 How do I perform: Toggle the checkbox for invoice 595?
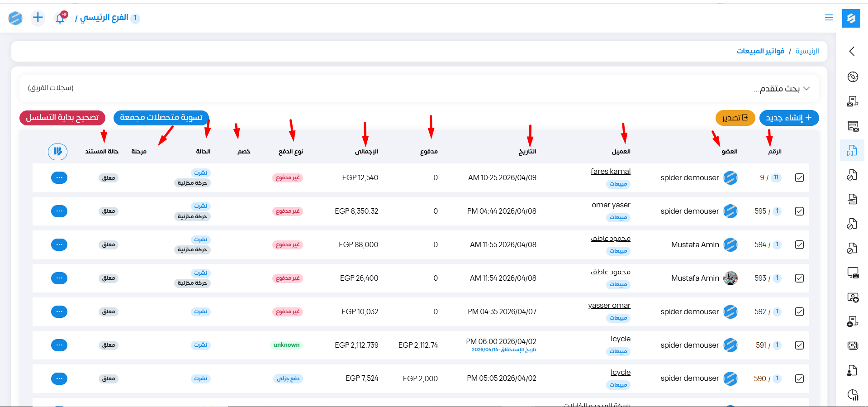(799, 211)
